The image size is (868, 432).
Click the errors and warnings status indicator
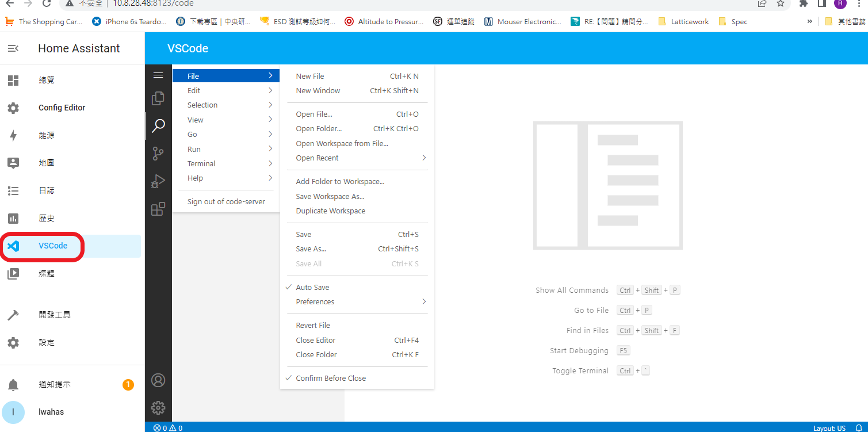tap(168, 428)
